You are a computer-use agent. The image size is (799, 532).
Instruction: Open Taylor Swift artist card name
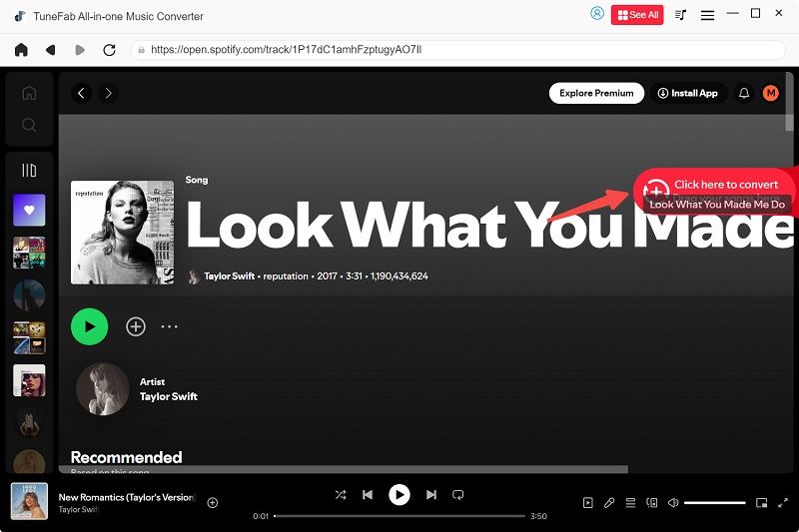pos(168,396)
